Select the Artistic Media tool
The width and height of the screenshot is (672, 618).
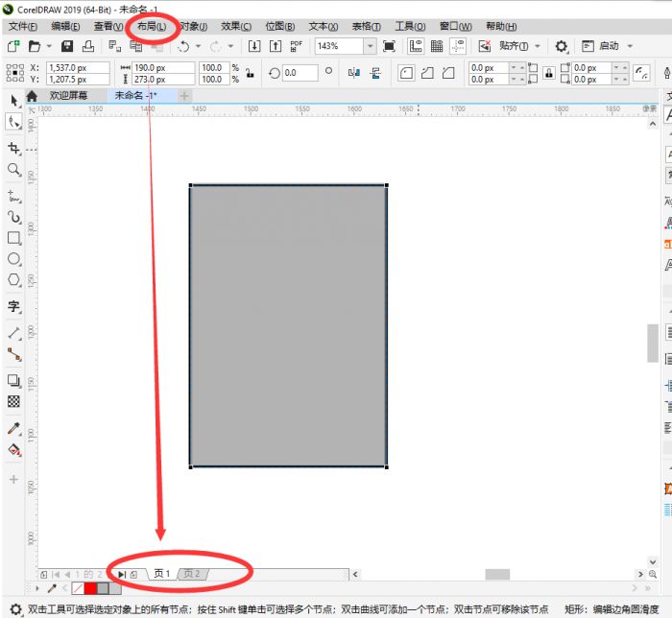(x=13, y=217)
